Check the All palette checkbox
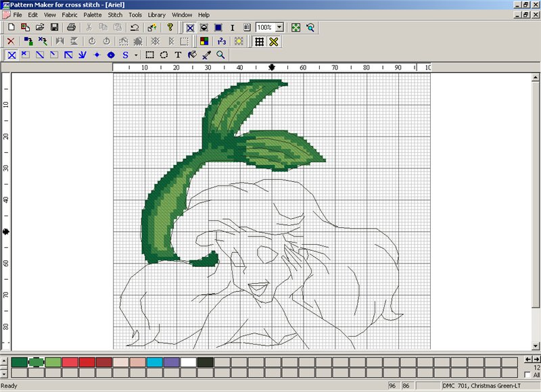The width and height of the screenshot is (541, 392). [x=527, y=374]
